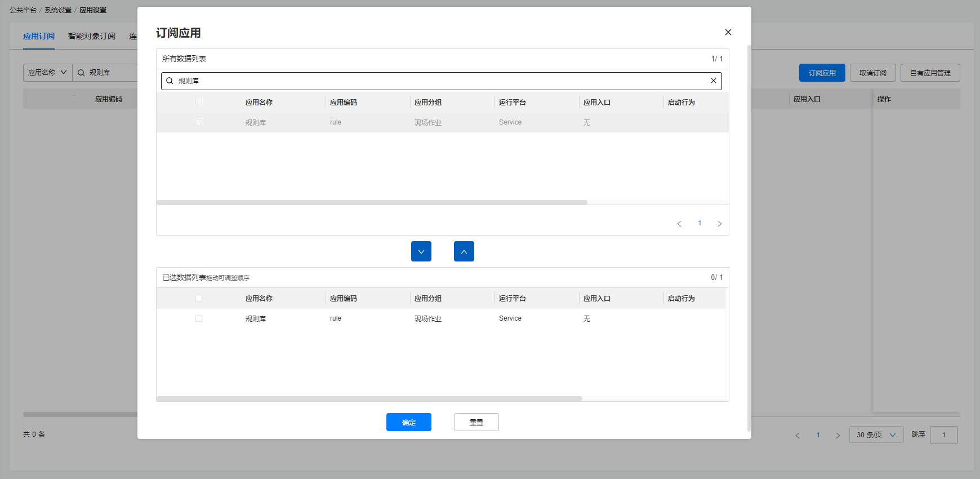
Task: Move items up with the blue up-arrow button
Action: coord(464,251)
